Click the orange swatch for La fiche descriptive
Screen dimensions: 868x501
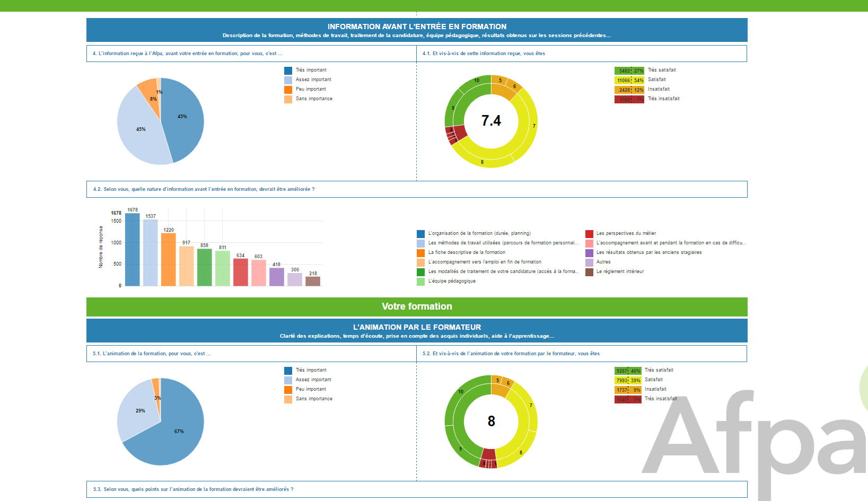coord(420,253)
